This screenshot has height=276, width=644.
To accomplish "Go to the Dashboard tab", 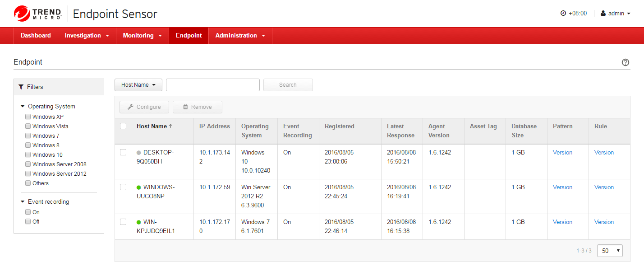I will click(x=36, y=36).
